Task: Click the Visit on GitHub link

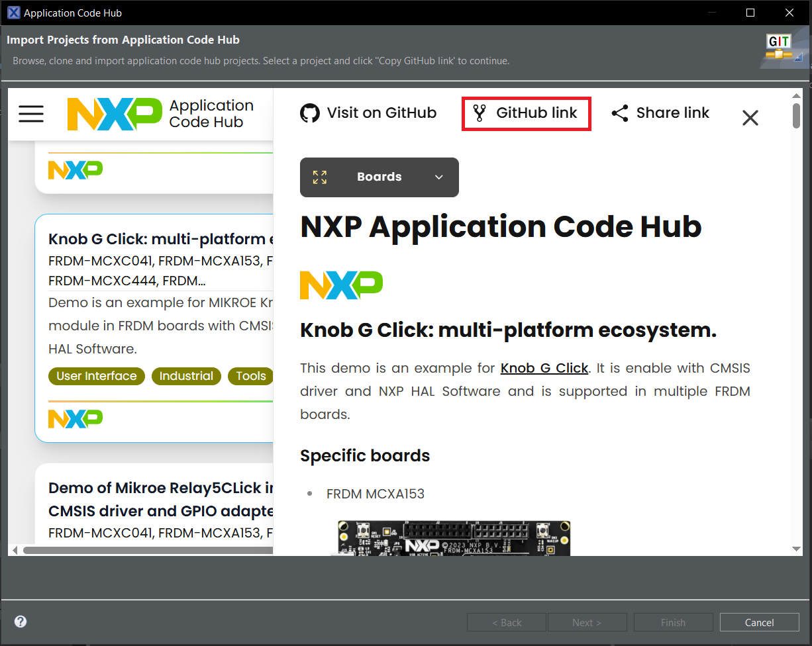Action: tap(381, 113)
